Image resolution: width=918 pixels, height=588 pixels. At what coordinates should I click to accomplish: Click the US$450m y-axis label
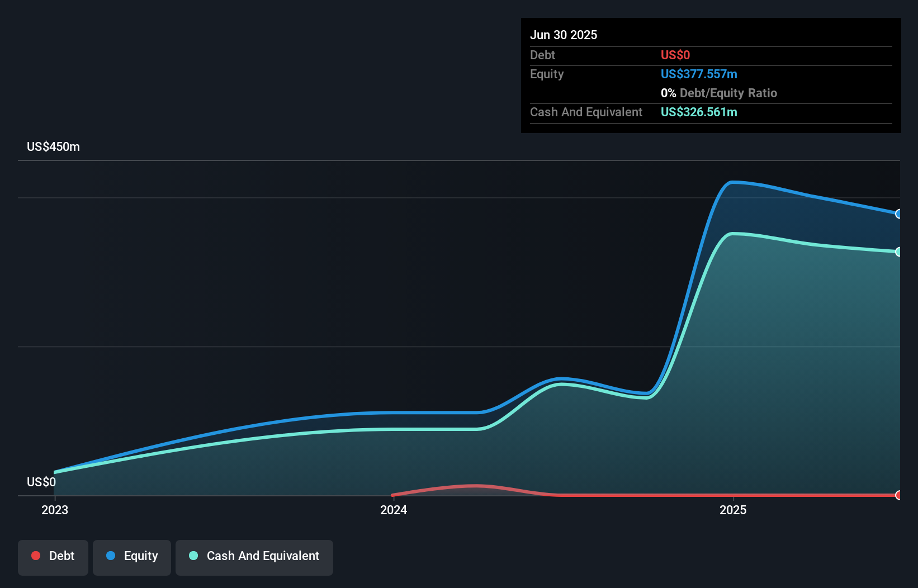coord(53,147)
